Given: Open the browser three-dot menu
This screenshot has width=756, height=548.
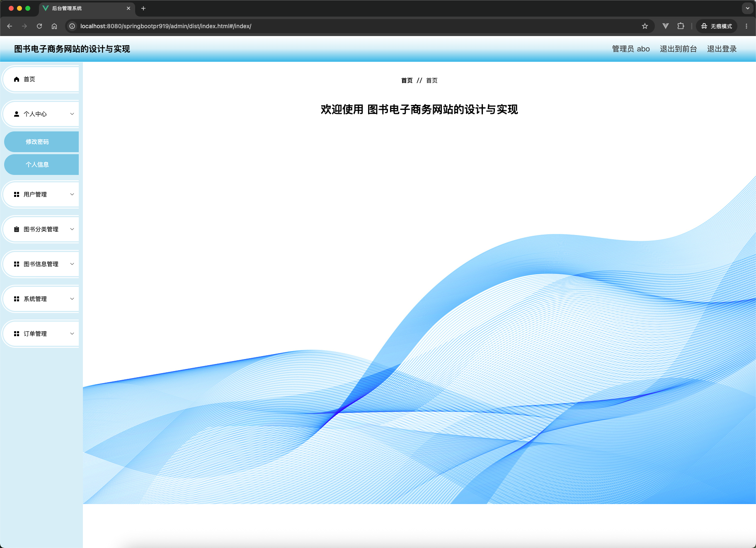Looking at the screenshot, I should click(x=746, y=26).
